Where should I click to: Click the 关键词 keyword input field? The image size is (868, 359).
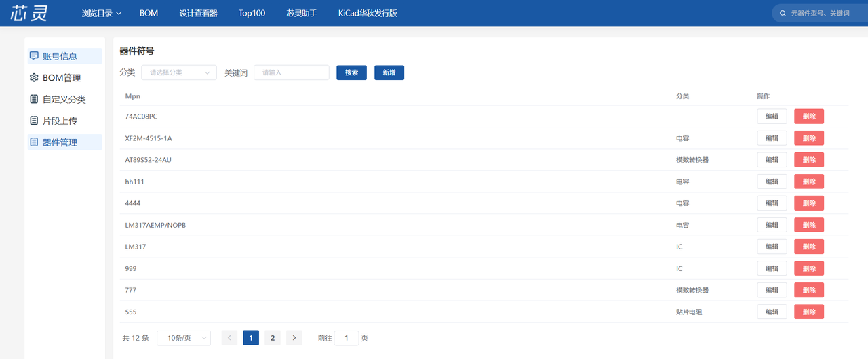click(291, 72)
